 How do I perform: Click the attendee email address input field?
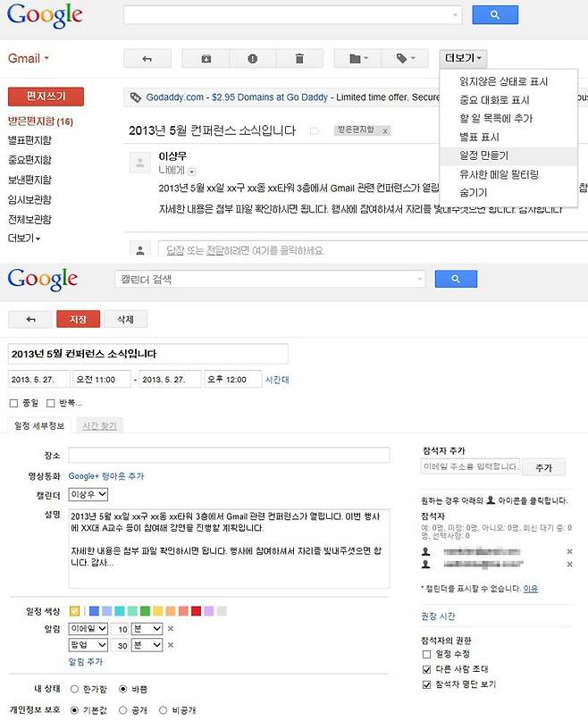pyautogui.click(x=470, y=466)
